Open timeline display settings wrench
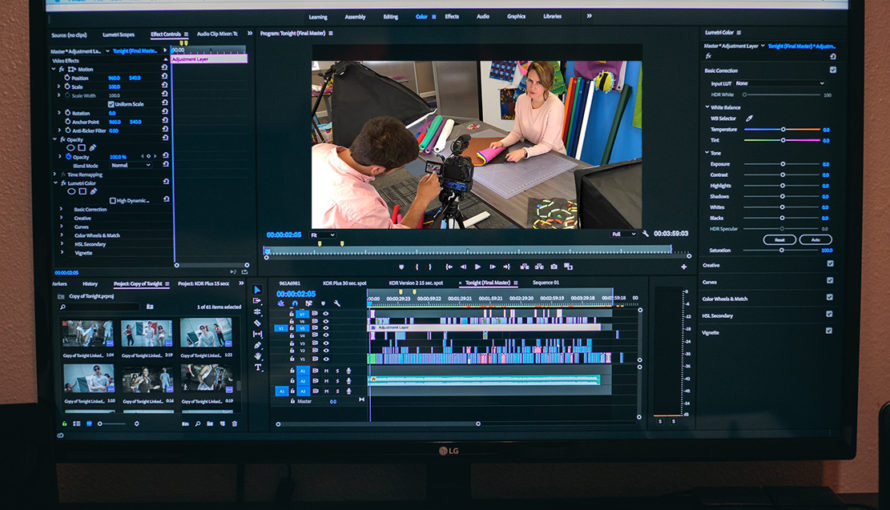890x510 pixels. pos(337,304)
